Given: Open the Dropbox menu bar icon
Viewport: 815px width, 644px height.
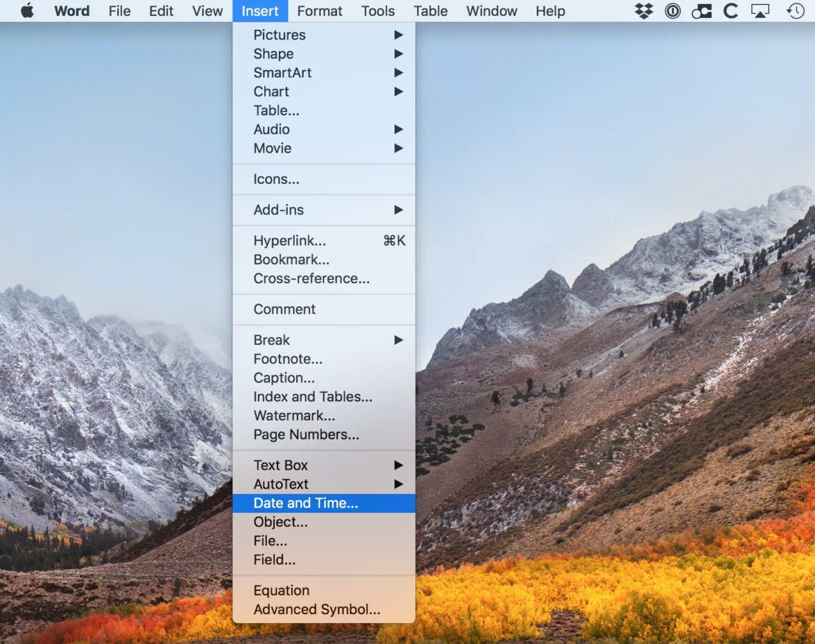Looking at the screenshot, I should pyautogui.click(x=644, y=11).
